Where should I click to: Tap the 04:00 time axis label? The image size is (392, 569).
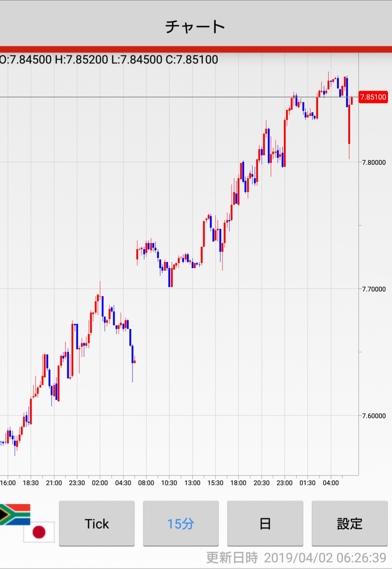pos(330,483)
